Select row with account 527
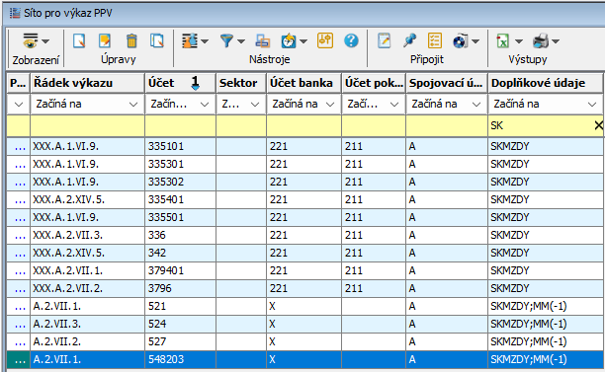 (x=305, y=342)
